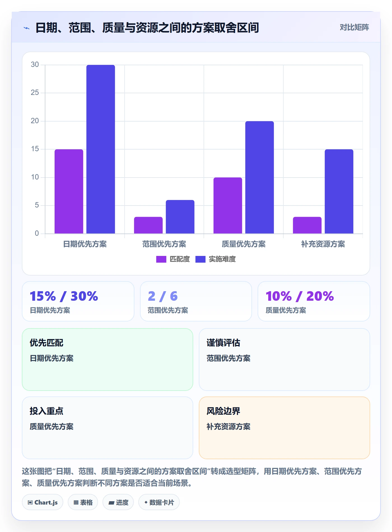Viewport: 392px width, 532px height.
Task: Click the Chart.js tag chip
Action: 43,502
